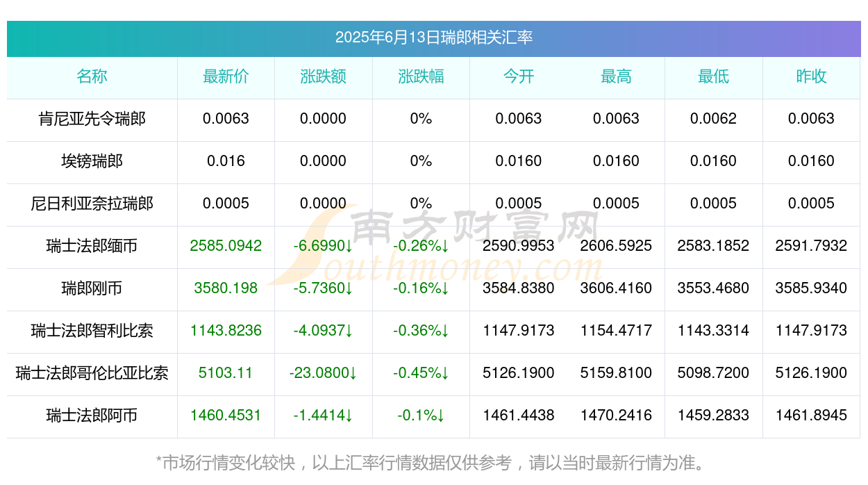
Task: Click latest price 1143.8236
Action: (x=226, y=331)
